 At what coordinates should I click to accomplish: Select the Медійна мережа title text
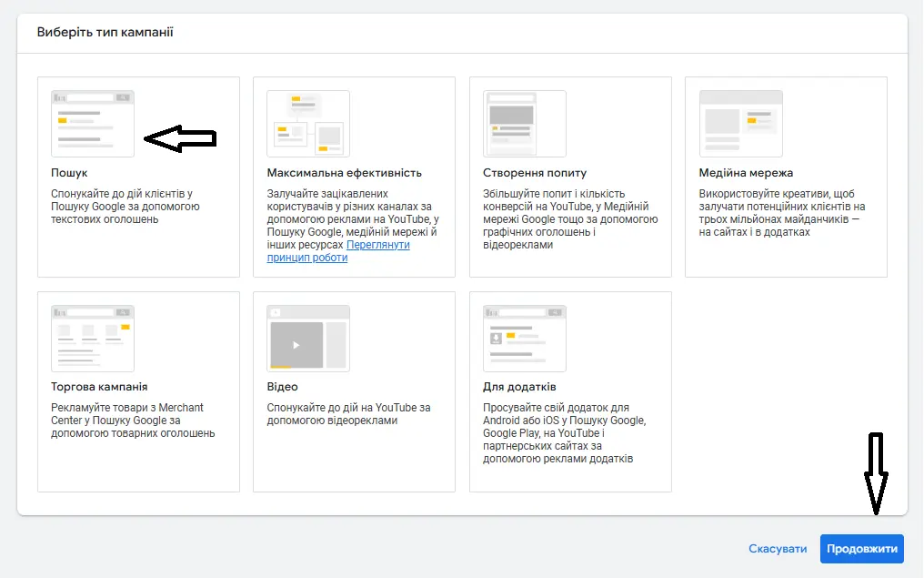(x=746, y=173)
